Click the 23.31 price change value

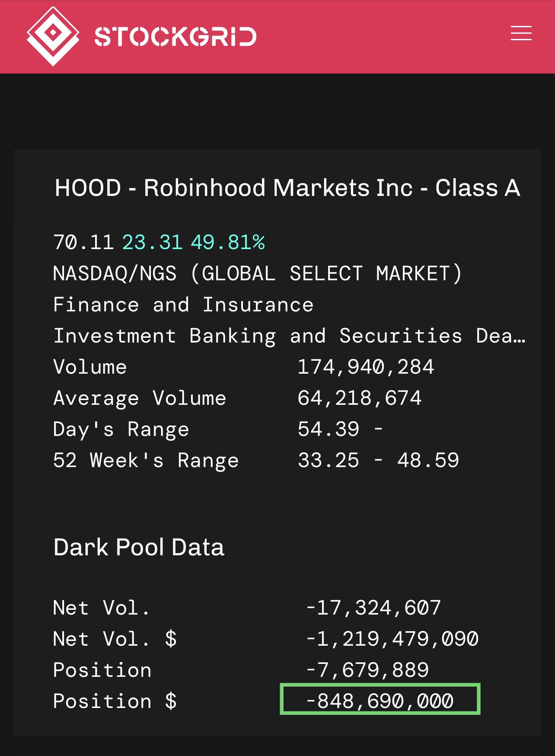152,242
